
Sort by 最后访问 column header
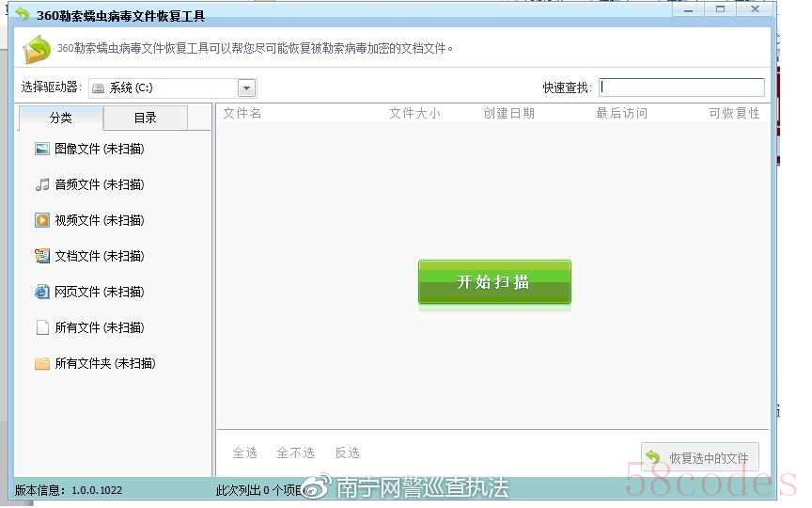coord(621,113)
